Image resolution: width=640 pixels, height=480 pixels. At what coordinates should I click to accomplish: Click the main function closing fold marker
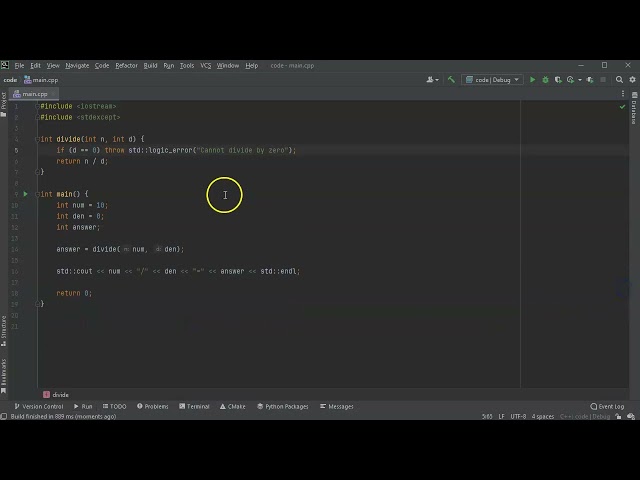[x=37, y=304]
